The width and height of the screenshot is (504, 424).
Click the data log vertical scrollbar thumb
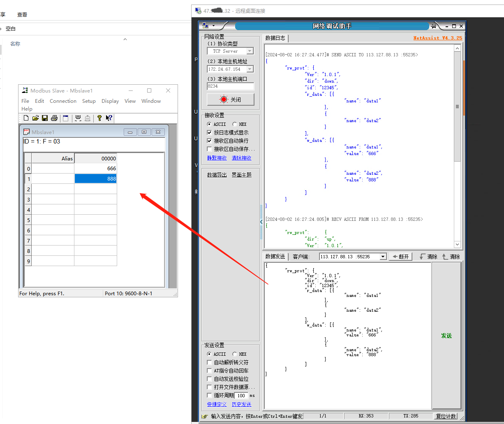pyautogui.click(x=457, y=107)
